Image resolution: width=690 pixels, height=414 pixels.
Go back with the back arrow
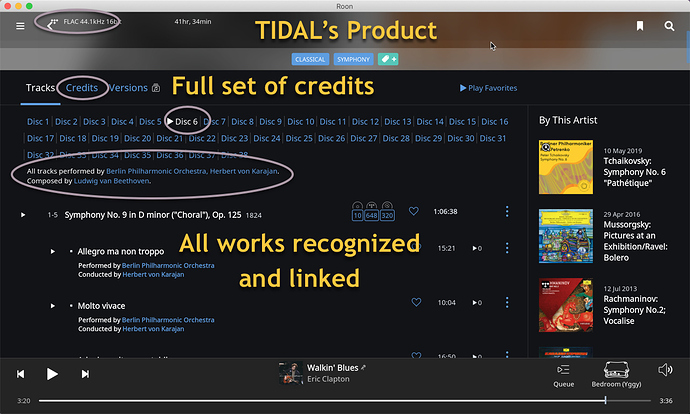[51, 25]
